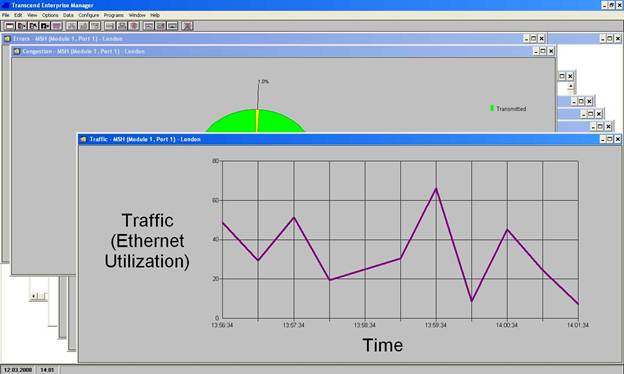The image size is (624, 374).
Task: Open the File menu
Action: click(6, 15)
